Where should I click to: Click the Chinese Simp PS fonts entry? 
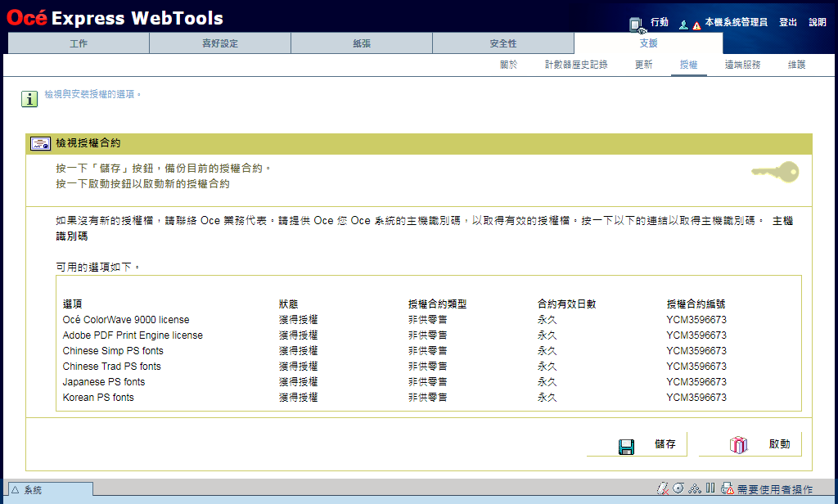click(x=113, y=351)
